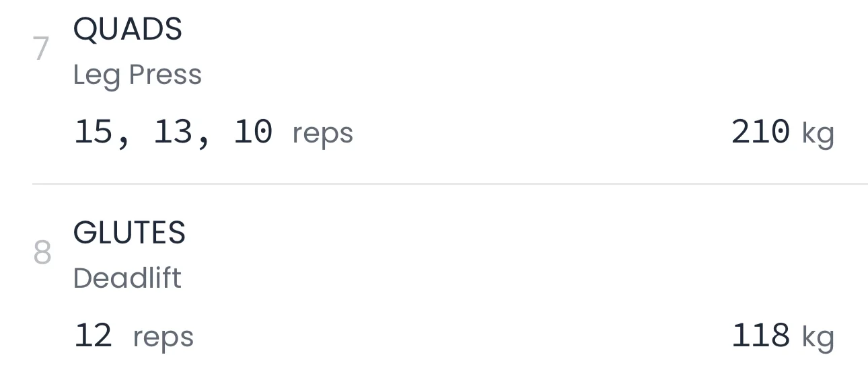The image size is (868, 388).
Task: Click the exercise number 8
Action: point(42,254)
